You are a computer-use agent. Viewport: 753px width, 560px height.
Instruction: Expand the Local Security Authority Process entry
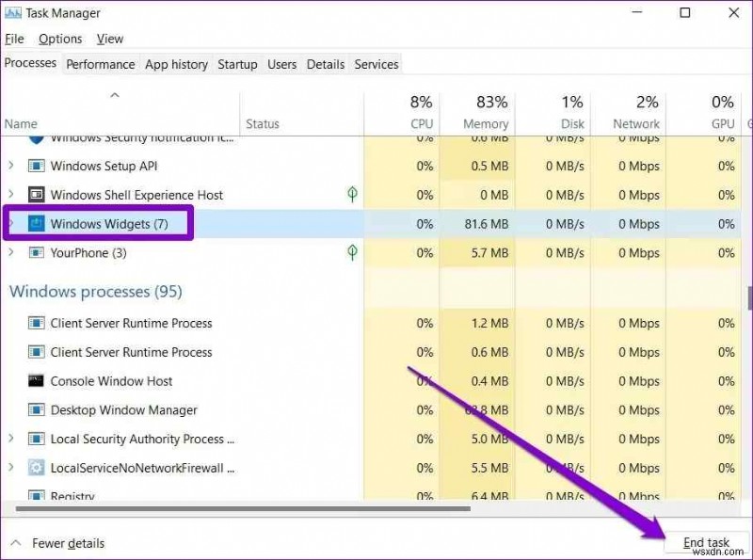point(10,440)
